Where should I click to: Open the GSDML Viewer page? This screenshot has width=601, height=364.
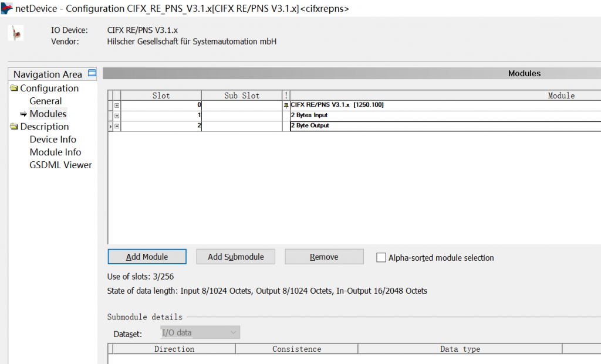[60, 165]
